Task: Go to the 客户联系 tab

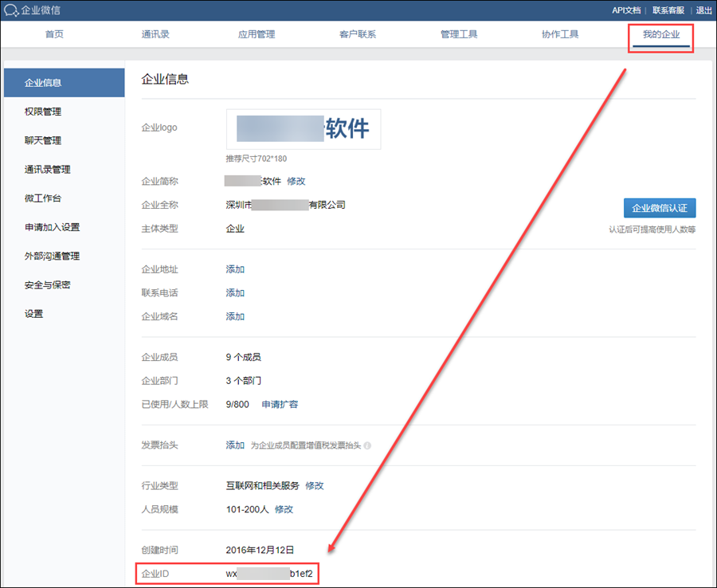Action: tap(358, 34)
